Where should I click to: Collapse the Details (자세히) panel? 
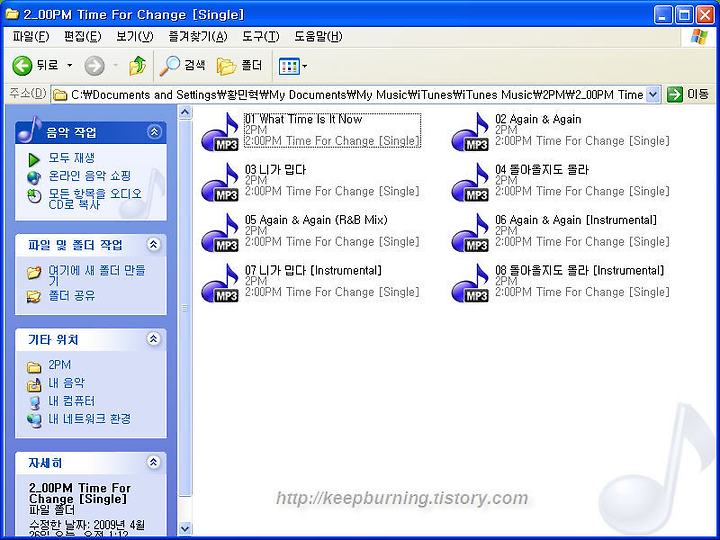pyautogui.click(x=153, y=462)
